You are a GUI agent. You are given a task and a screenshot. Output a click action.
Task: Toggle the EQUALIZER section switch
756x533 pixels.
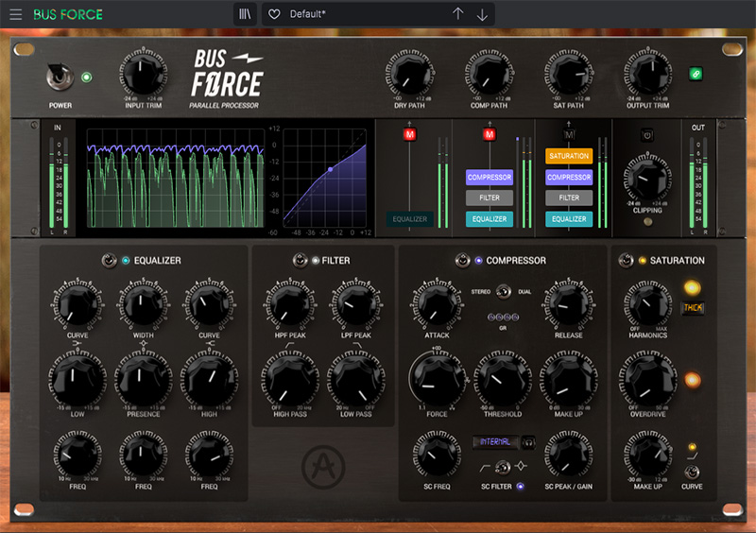pos(109,261)
